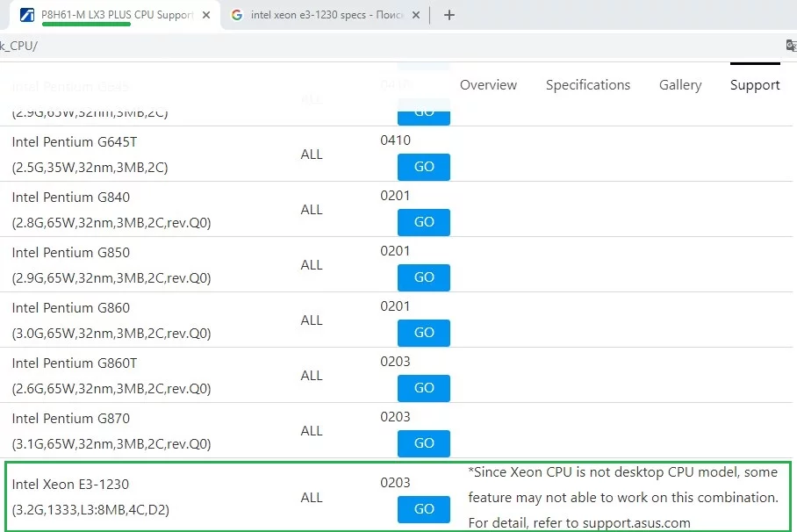Click ALL in the Pentium G645T row

coord(312,155)
